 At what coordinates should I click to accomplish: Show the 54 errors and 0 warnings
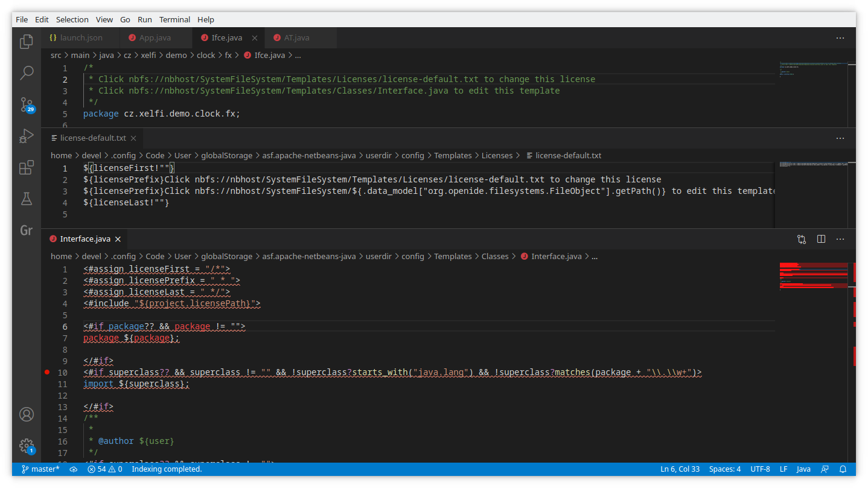[x=105, y=469]
